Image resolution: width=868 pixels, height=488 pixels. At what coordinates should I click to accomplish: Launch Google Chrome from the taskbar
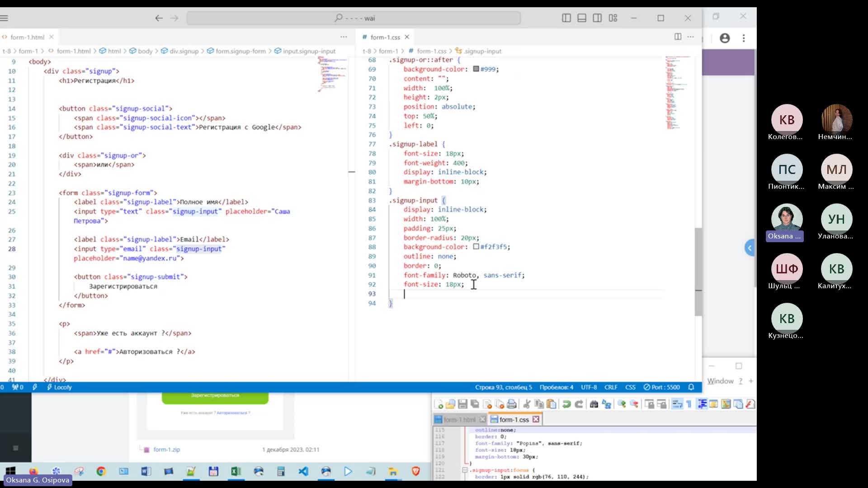pyautogui.click(x=101, y=471)
